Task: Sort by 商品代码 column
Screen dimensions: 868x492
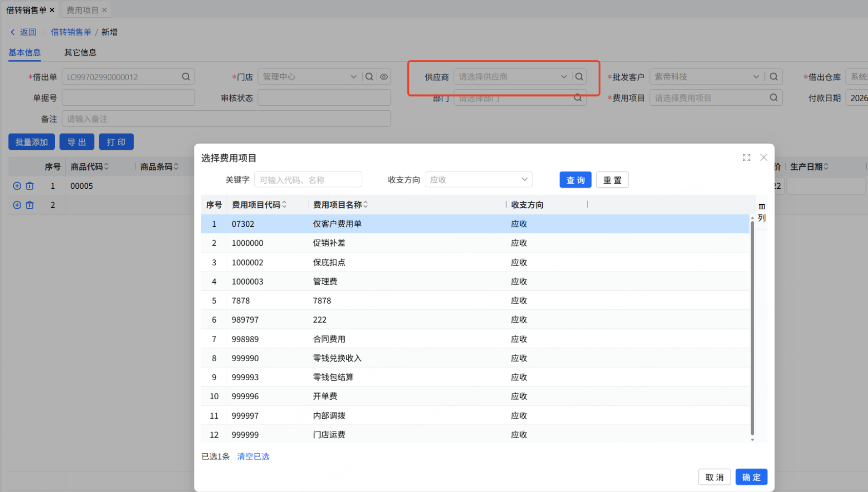Action: [106, 167]
